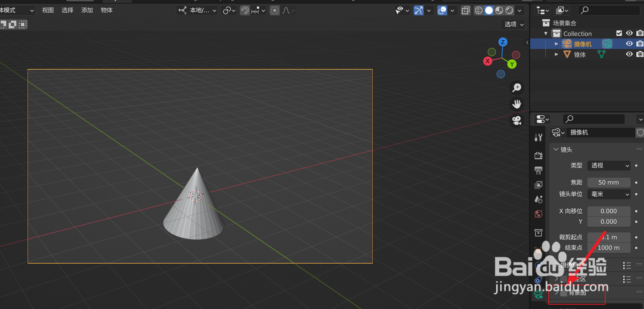Open camera presets list in 摄像机 panel
This screenshot has height=309, width=644.
(627, 265)
